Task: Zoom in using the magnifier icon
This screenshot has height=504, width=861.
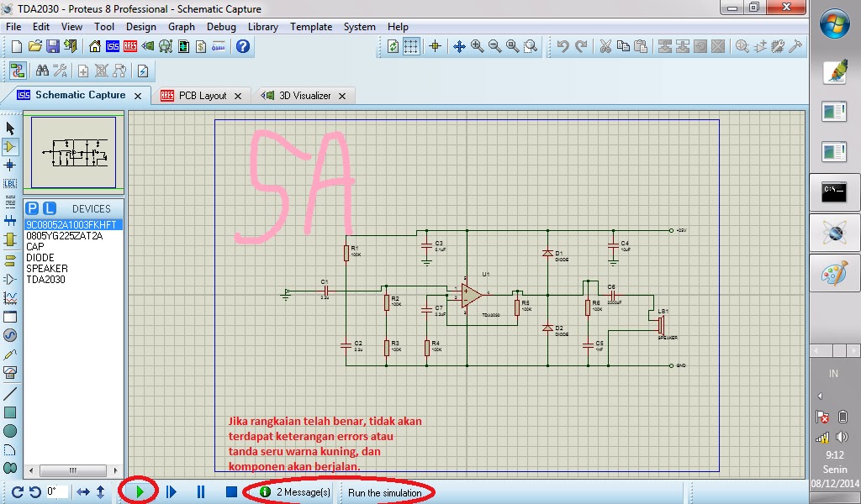Action: coord(477,46)
